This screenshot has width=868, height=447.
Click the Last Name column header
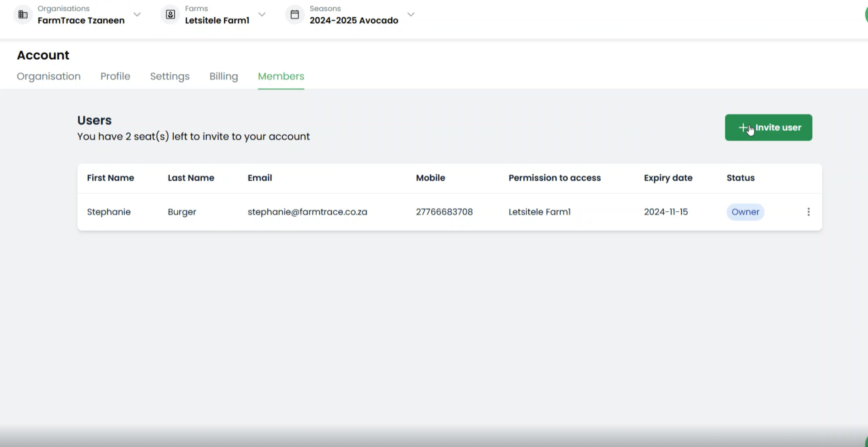point(191,178)
